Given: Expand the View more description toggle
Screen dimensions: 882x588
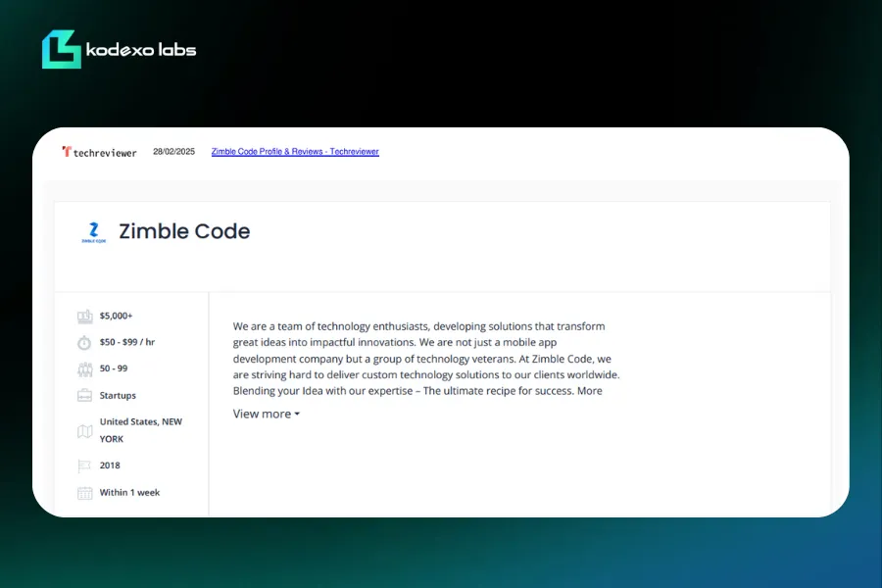Looking at the screenshot, I should coord(266,414).
